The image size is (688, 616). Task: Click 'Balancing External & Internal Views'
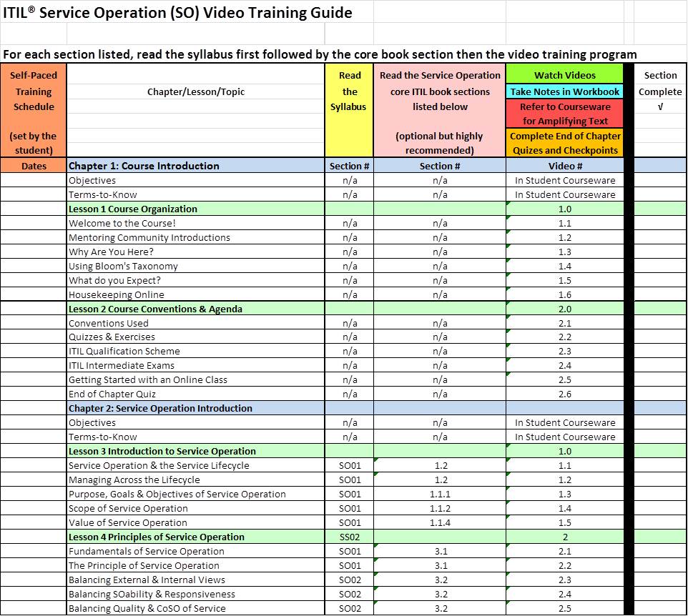(x=196, y=580)
